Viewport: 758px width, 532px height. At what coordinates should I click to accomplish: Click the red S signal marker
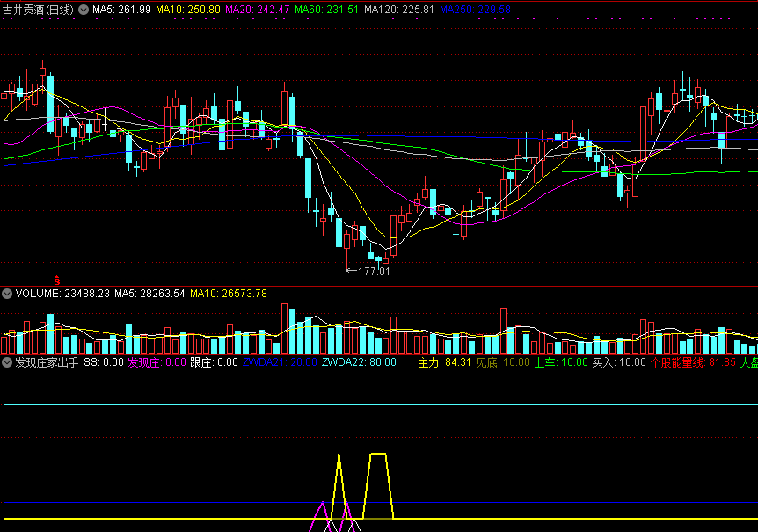coord(57,281)
